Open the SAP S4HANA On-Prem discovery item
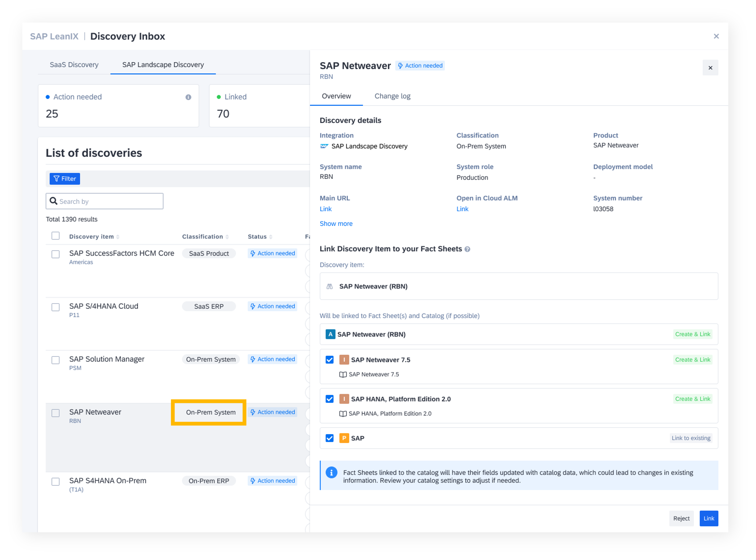The image size is (756, 560). [108, 481]
